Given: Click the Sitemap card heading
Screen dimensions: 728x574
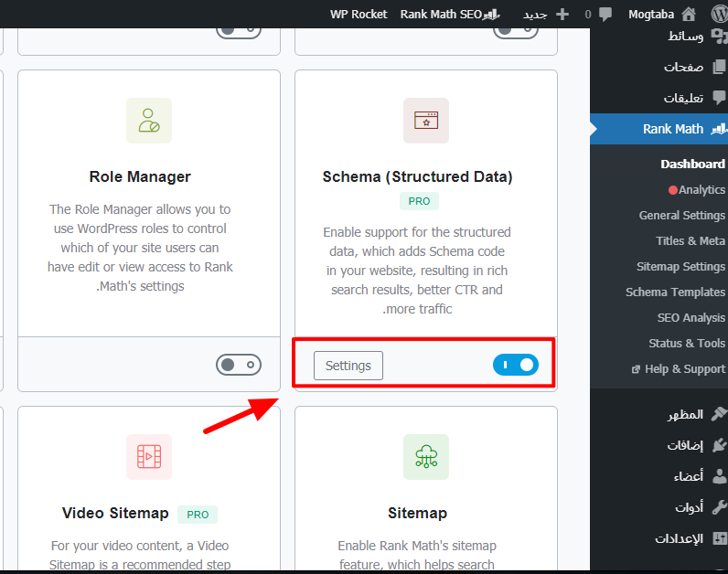Looking at the screenshot, I should point(417,513).
